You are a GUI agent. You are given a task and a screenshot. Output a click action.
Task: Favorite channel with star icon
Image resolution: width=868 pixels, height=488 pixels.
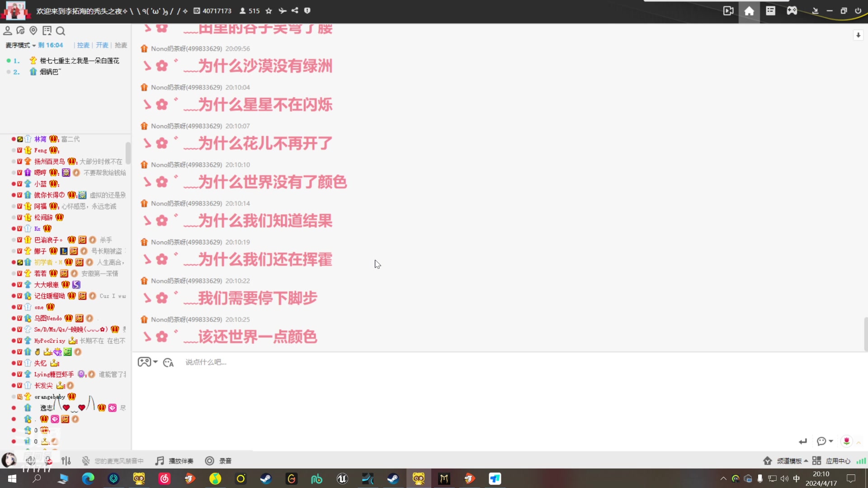pyautogui.click(x=269, y=11)
